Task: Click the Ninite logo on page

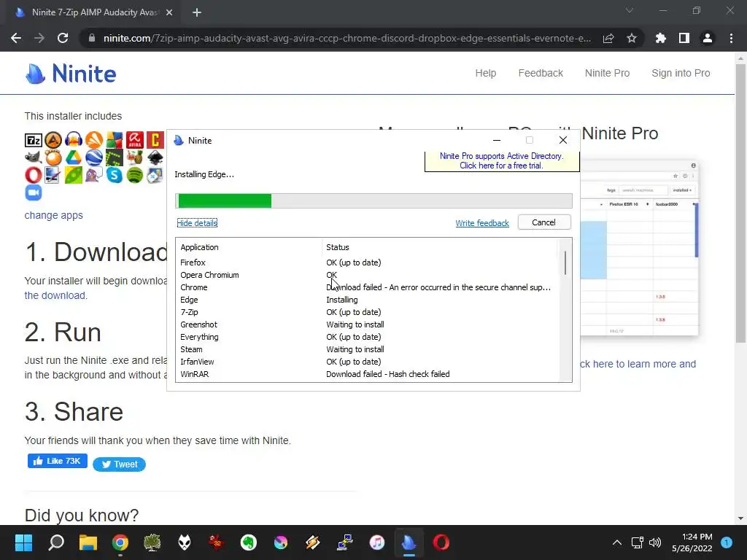Action: pyautogui.click(x=71, y=74)
